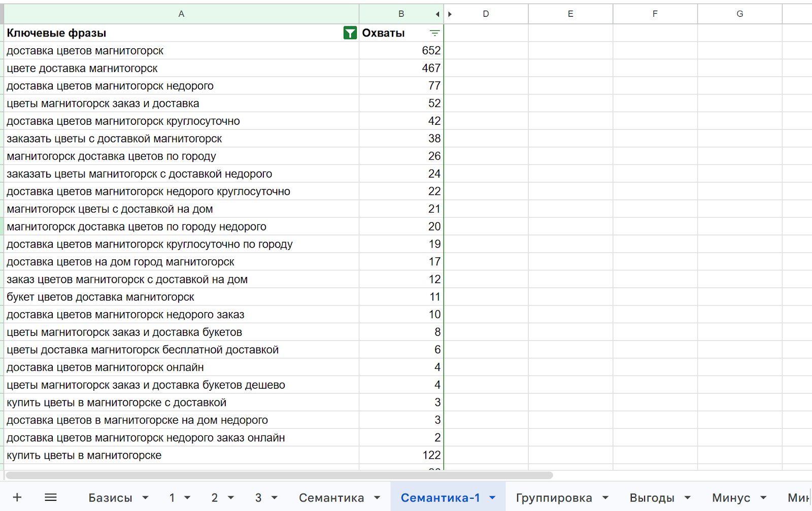Screen dimensions: 812x511
Task: Open dropdown arrow on Выгоды tab
Action: tap(688, 498)
